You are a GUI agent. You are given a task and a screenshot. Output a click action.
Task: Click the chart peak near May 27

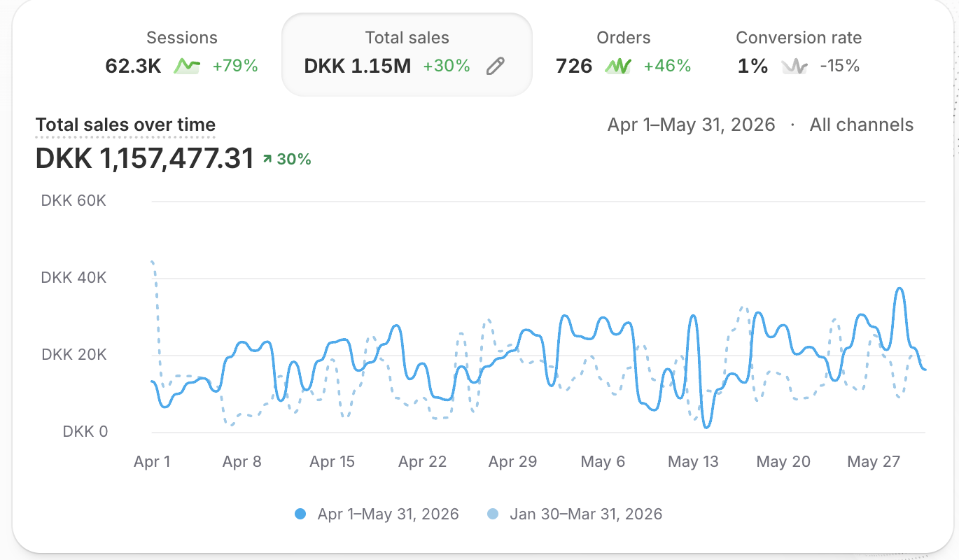click(899, 288)
